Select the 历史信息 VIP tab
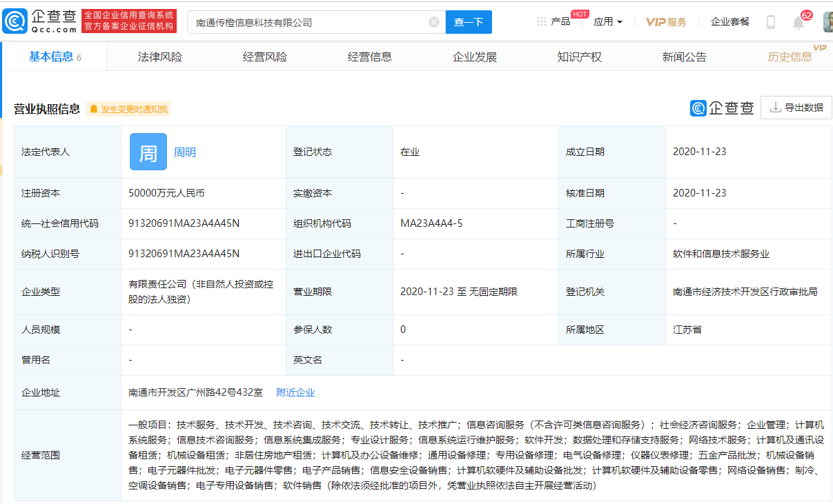Screen dimensions: 833x504 (790, 57)
